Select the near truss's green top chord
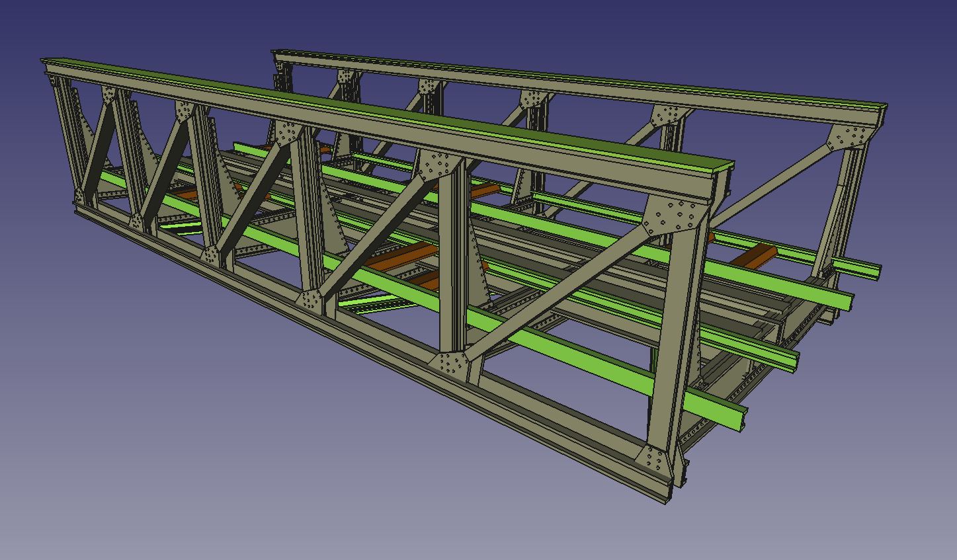The height and width of the screenshot is (560, 957). (x=397, y=112)
